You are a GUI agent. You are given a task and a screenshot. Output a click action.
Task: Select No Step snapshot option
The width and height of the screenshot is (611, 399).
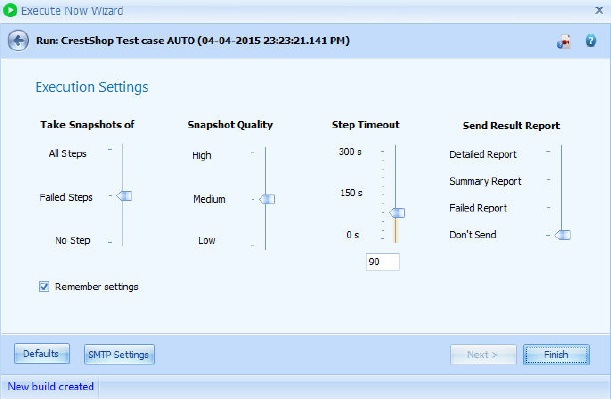(x=72, y=240)
